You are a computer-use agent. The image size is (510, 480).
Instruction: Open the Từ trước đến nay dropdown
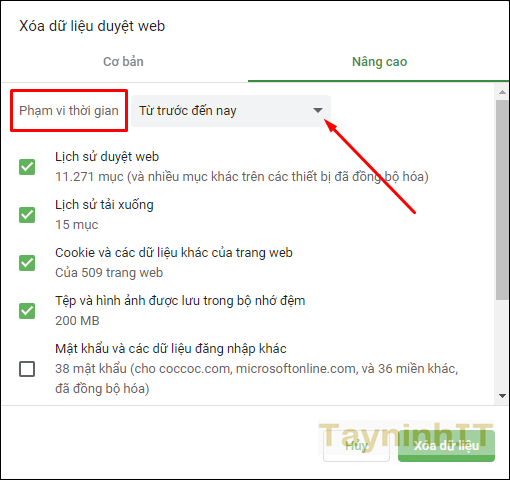pyautogui.click(x=231, y=111)
